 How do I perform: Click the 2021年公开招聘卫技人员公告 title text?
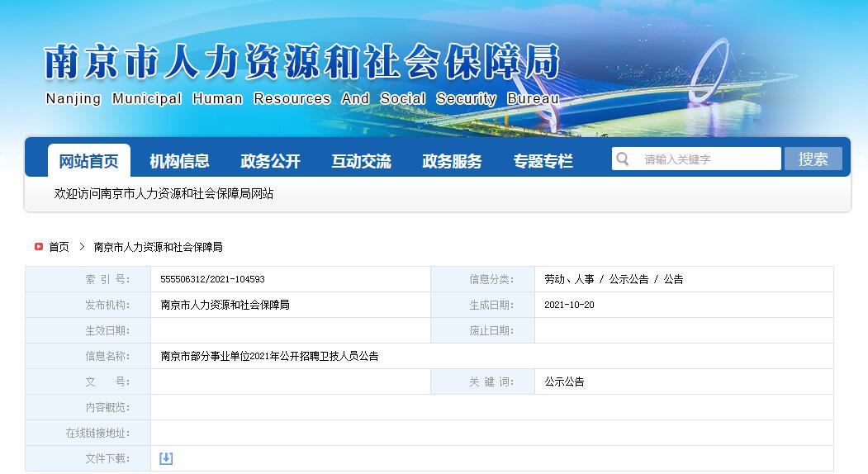[269, 357]
